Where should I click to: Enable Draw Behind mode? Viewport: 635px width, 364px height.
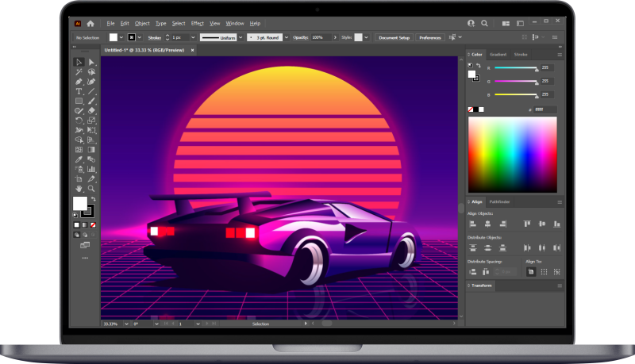point(85,235)
